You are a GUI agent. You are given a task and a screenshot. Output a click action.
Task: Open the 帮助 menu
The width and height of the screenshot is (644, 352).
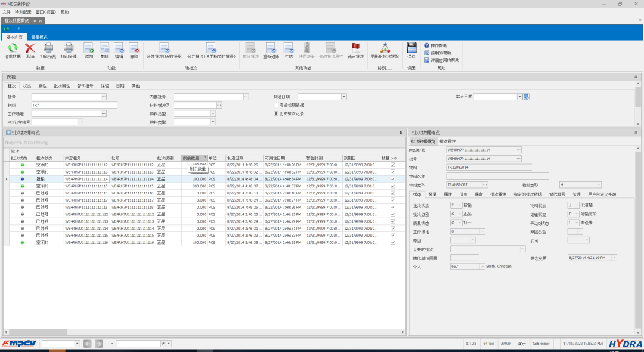(64, 12)
